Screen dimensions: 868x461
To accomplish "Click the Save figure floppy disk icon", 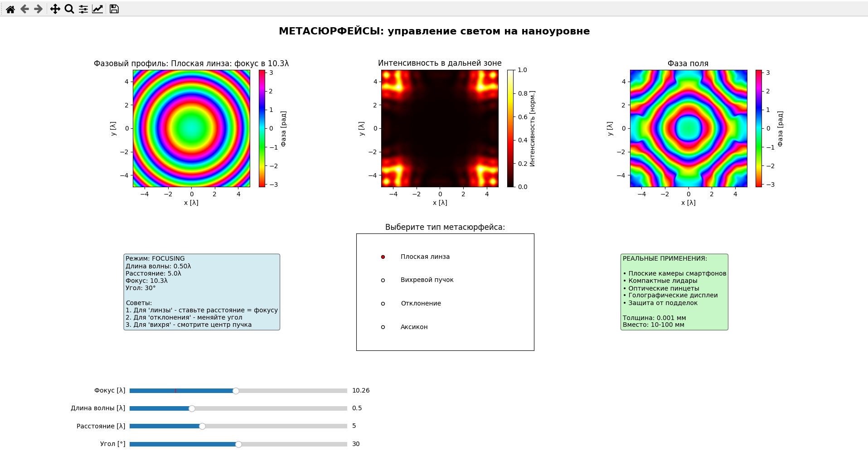I will click(114, 9).
